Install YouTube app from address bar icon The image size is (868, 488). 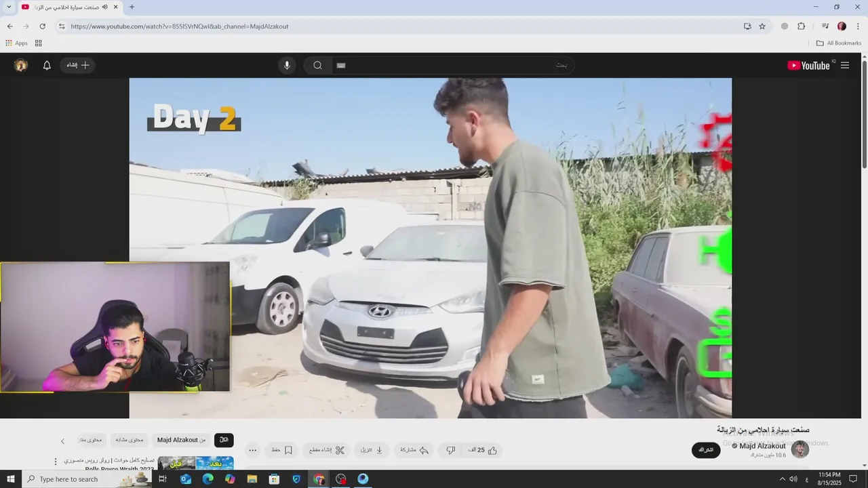click(x=747, y=26)
